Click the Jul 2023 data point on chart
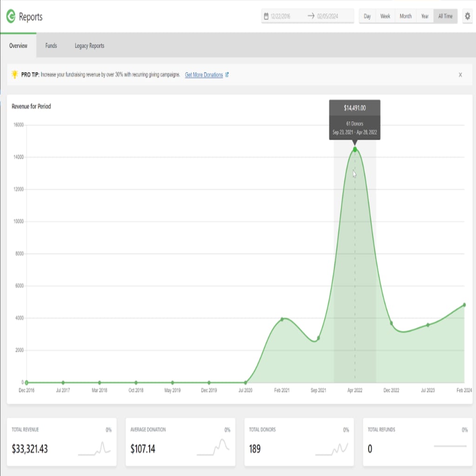Viewport: 476px width, 476px height. (428, 325)
